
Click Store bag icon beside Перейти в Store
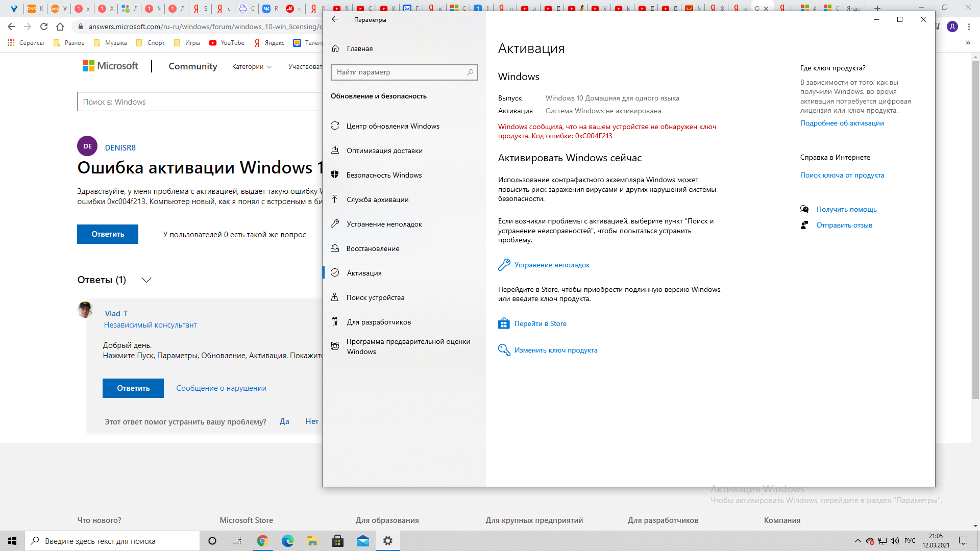point(504,323)
